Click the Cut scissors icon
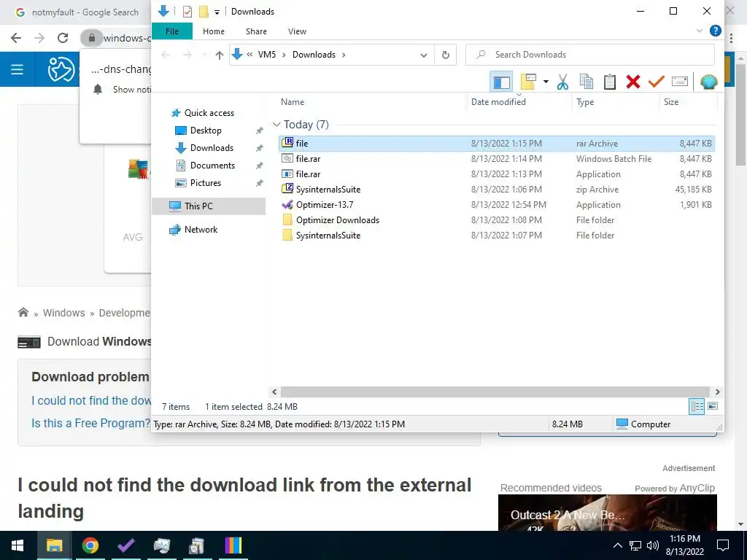Screen dimensions: 747x560 pyautogui.click(x=562, y=82)
